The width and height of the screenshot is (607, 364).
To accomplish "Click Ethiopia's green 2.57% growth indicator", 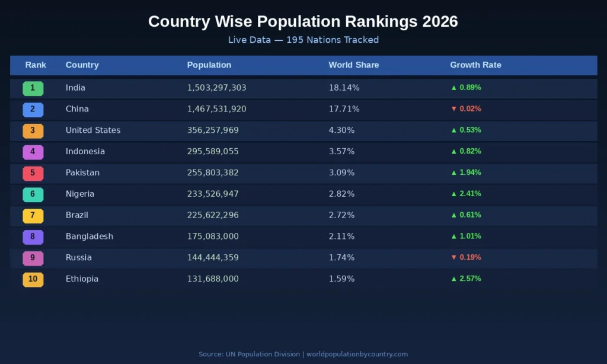I will pyautogui.click(x=466, y=279).
